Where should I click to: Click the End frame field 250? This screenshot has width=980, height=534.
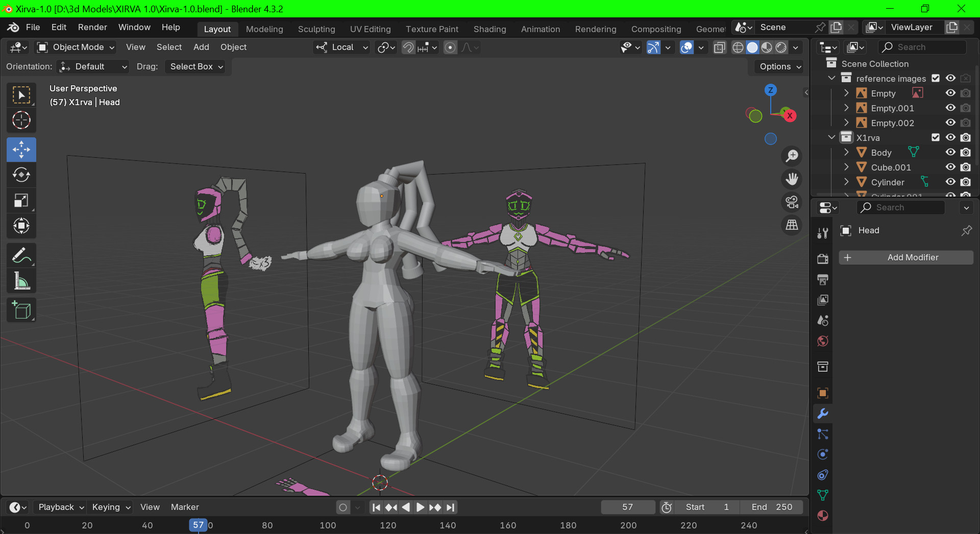[x=771, y=507]
